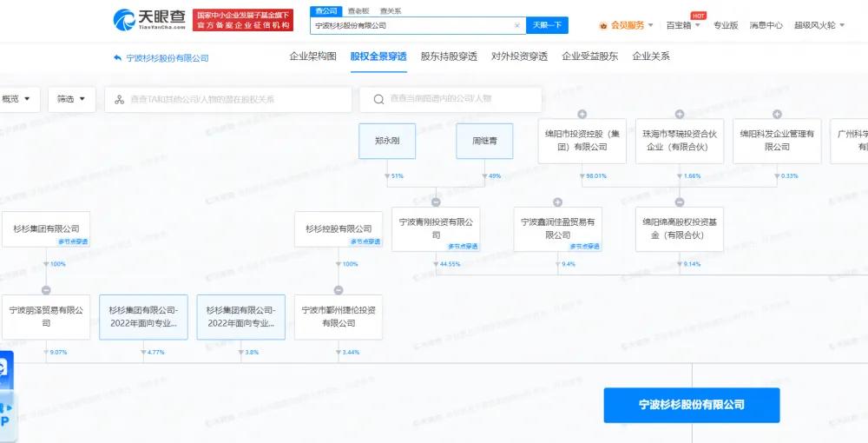Screen dimensions: 868x443
Task: Collapse shareholders above 宁波青刚投资有限公司
Action: click(436, 202)
